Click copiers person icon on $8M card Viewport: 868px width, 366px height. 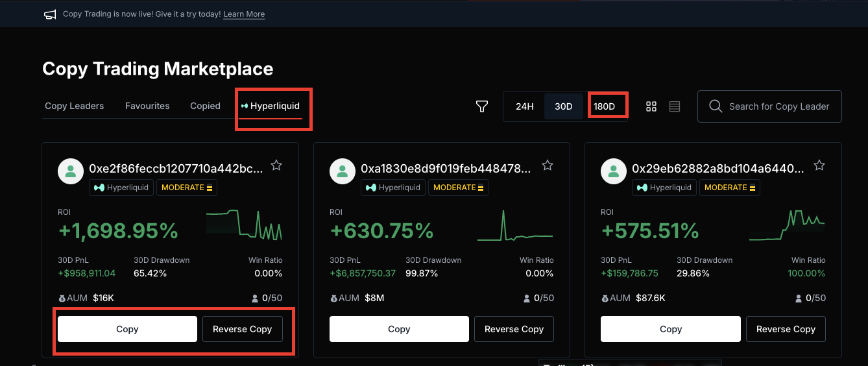point(527,299)
